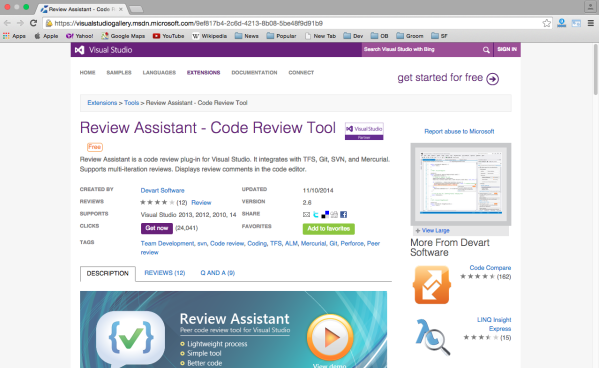Open the Yahoo! bookmark
This screenshot has height=368, width=599.
(79, 36)
